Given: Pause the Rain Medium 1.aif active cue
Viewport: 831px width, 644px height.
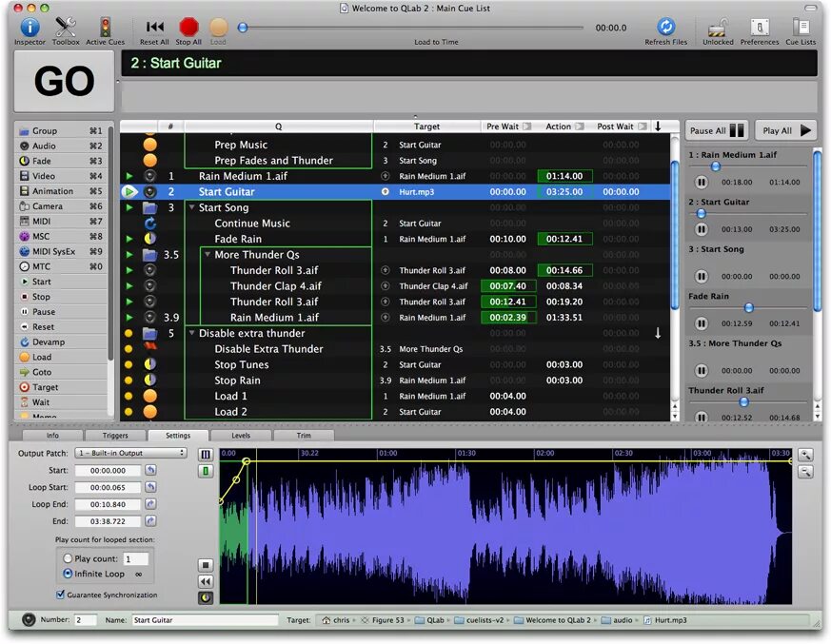Looking at the screenshot, I should point(702,183).
